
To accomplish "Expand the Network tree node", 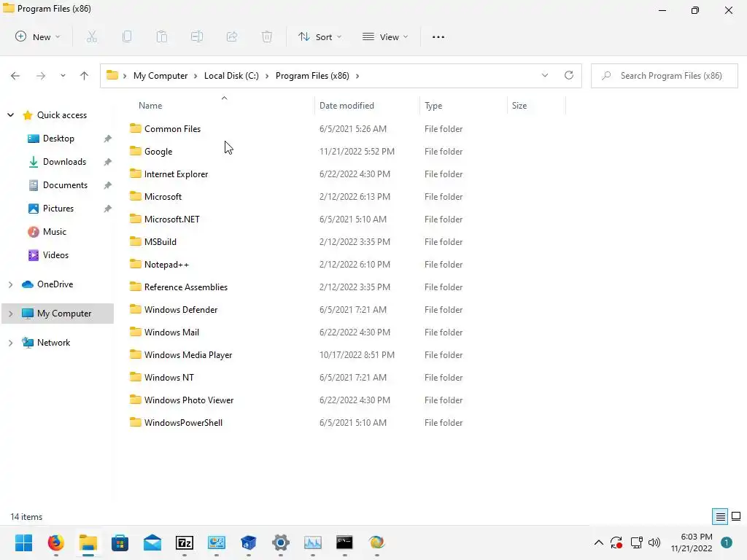I will pyautogui.click(x=10, y=343).
